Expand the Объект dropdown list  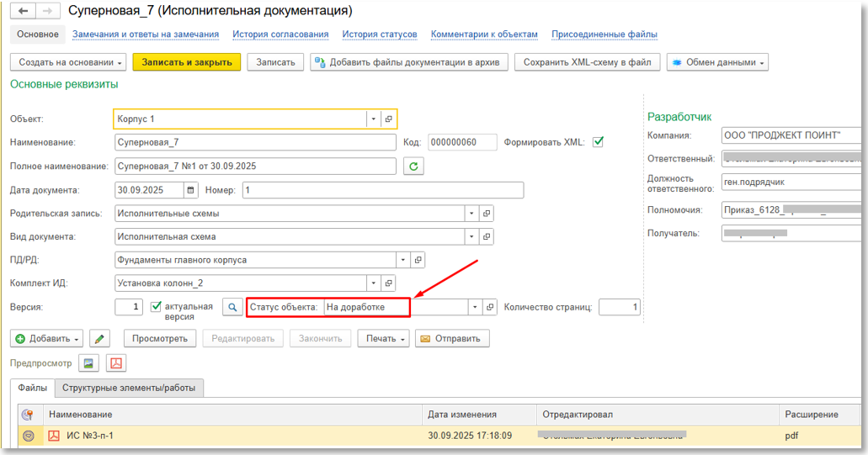pyautogui.click(x=373, y=119)
